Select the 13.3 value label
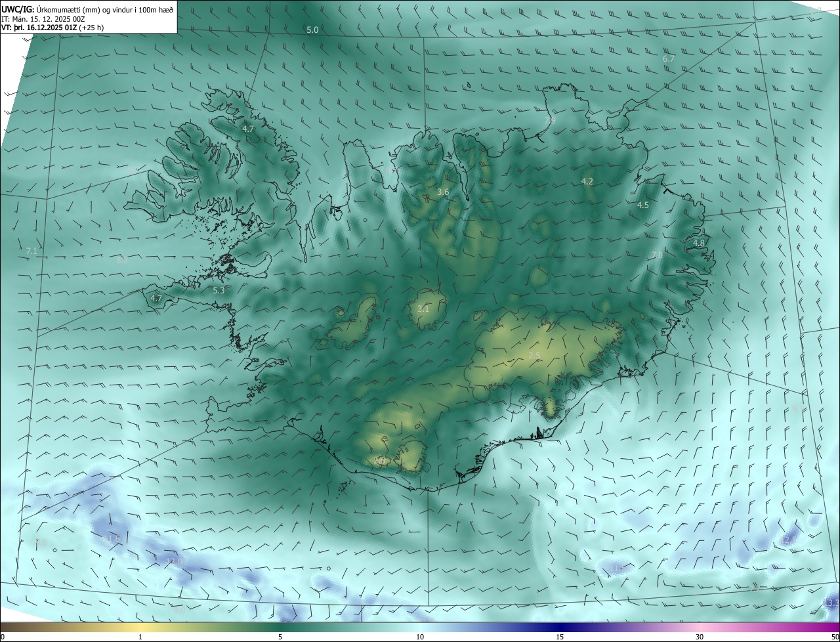This screenshot has height=642, width=840. (832, 603)
